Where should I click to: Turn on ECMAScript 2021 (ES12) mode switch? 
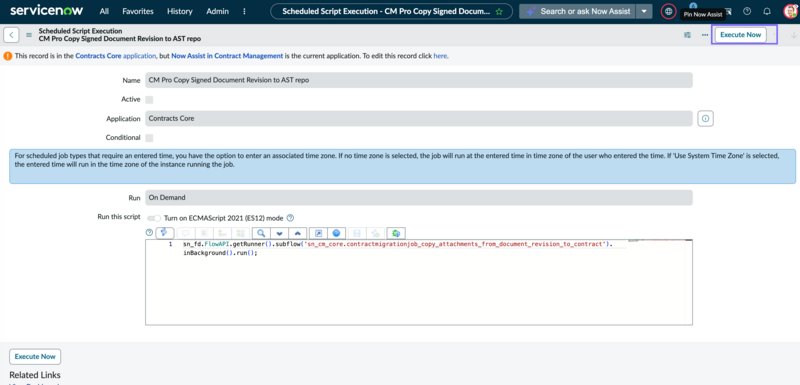click(154, 218)
